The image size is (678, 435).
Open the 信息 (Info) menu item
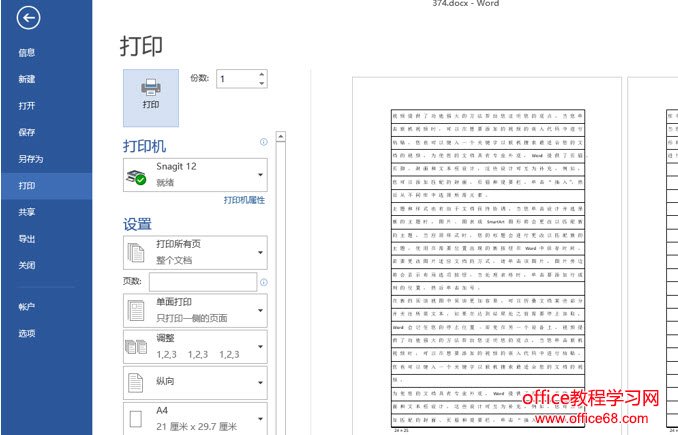[x=27, y=53]
